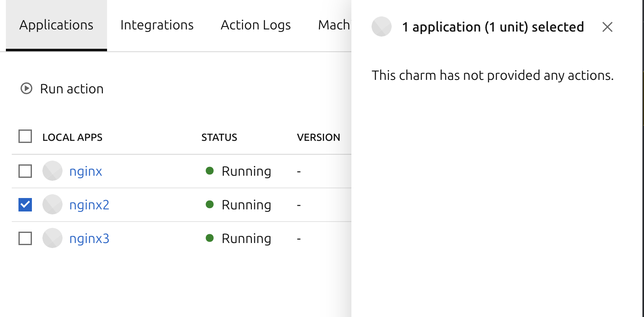Image resolution: width=644 pixels, height=317 pixels.
Task: Switch to the Integrations tab
Action: [157, 25]
